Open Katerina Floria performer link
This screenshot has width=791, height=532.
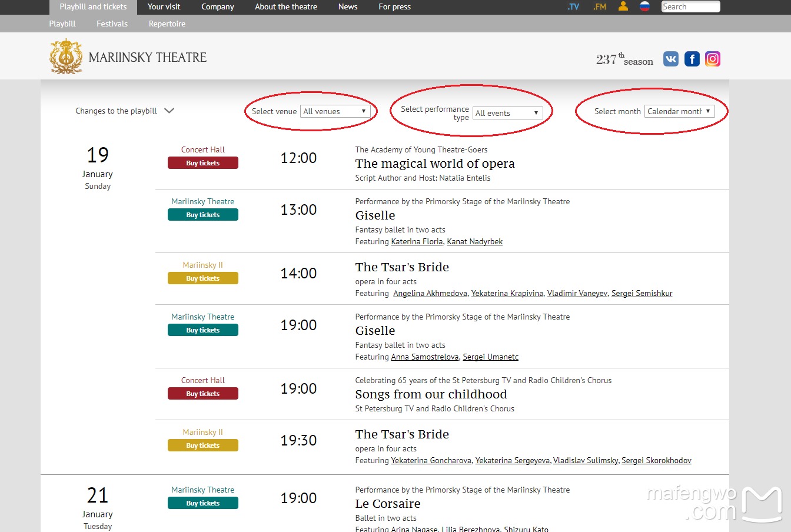pos(417,241)
